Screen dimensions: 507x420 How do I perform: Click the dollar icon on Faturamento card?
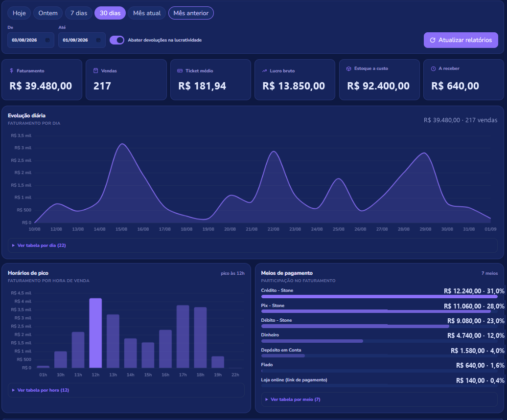(x=12, y=70)
